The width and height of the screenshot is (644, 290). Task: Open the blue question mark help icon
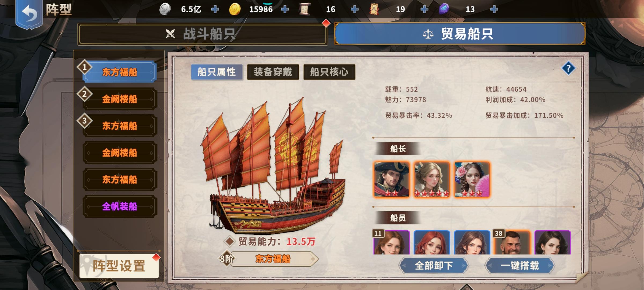568,69
